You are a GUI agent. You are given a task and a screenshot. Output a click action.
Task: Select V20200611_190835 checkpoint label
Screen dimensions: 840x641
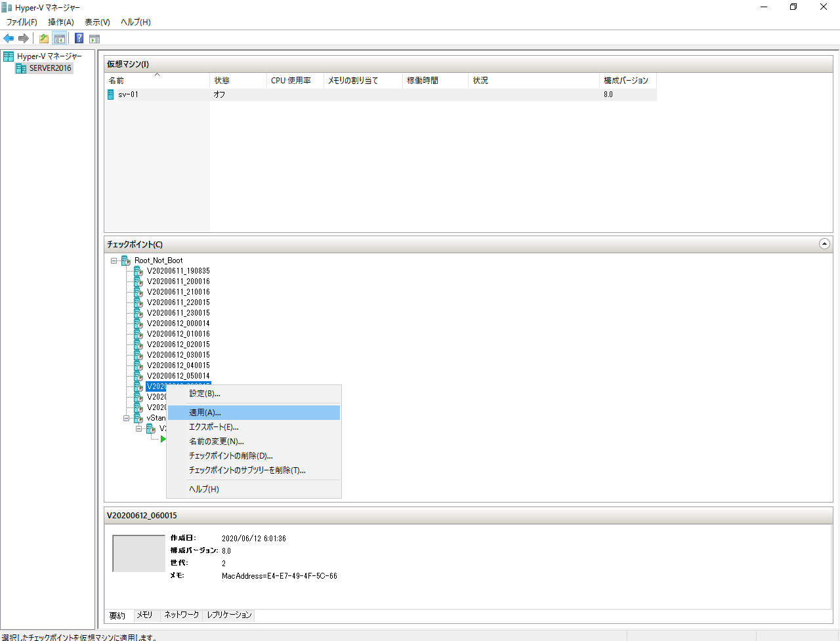click(178, 271)
